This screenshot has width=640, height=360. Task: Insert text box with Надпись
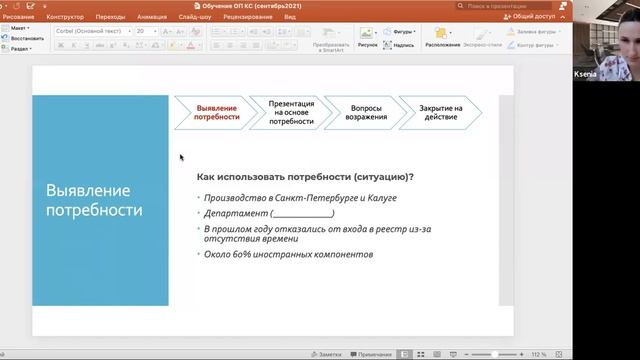[398, 45]
